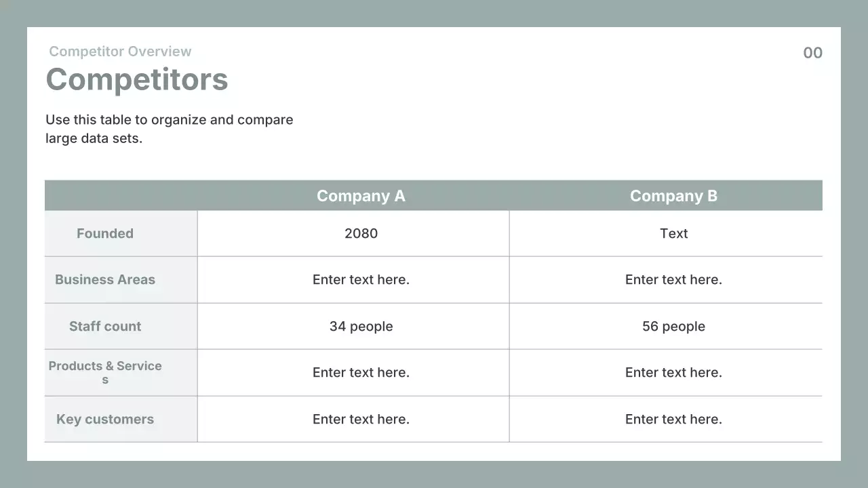Click the table description paragraph text

point(170,129)
